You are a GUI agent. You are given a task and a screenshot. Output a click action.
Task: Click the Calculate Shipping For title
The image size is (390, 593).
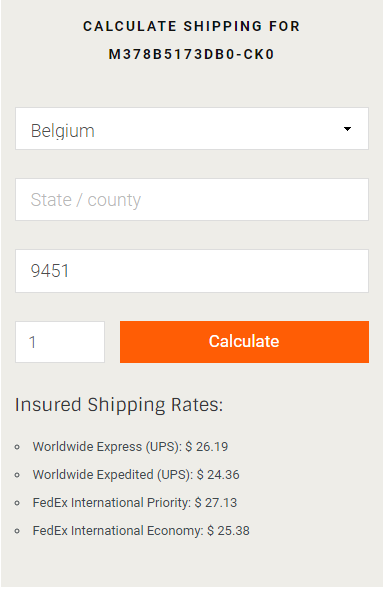click(x=191, y=26)
